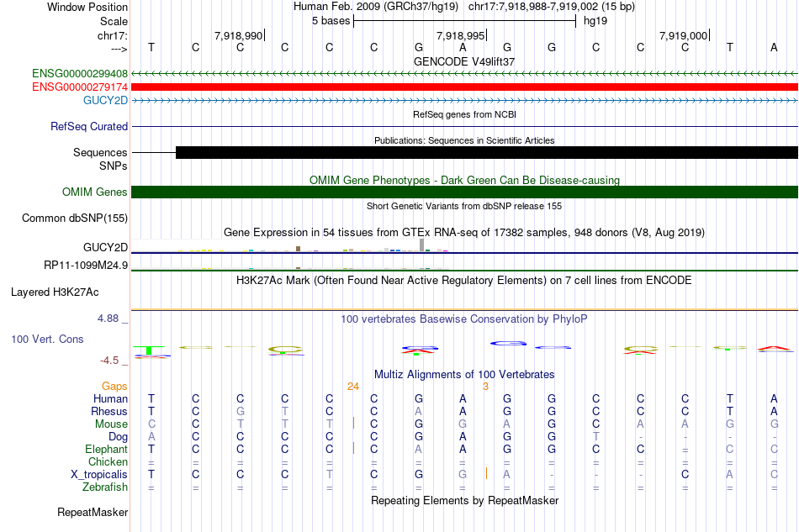The width and height of the screenshot is (799, 532).
Task: Select the OMIM Genes track label
Action: coord(94,192)
